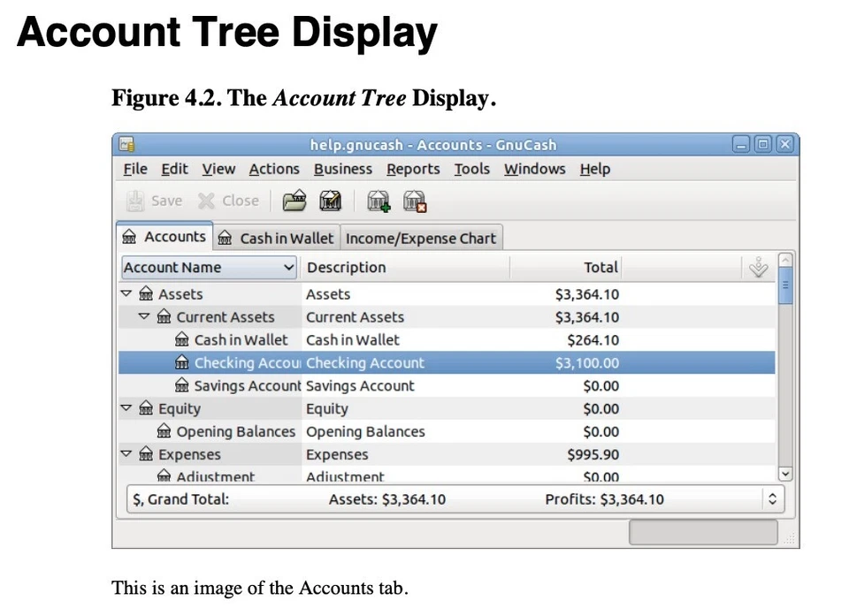The height and width of the screenshot is (616, 849).
Task: Select the Edit Account toolbar icon
Action: [x=330, y=201]
